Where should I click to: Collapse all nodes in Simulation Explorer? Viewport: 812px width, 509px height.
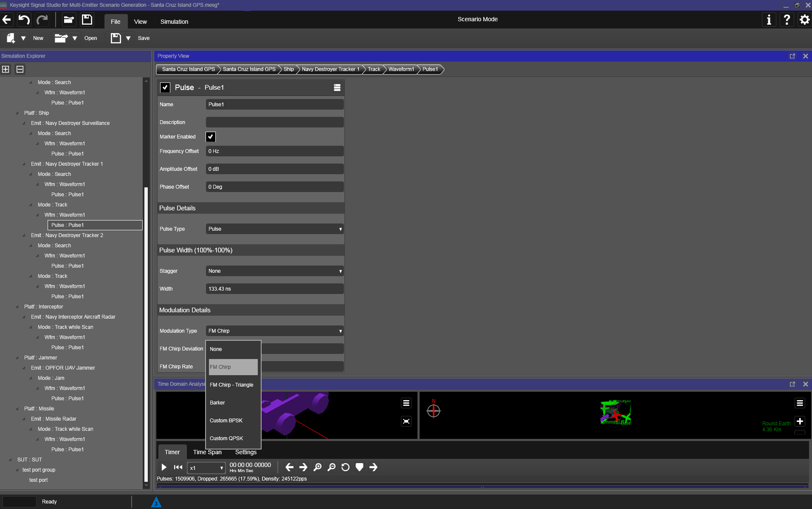20,69
